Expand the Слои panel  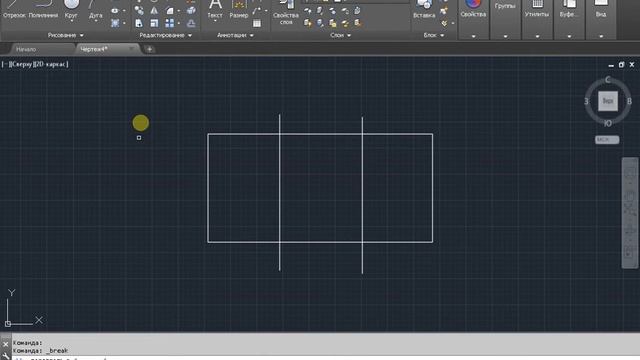click(x=340, y=36)
